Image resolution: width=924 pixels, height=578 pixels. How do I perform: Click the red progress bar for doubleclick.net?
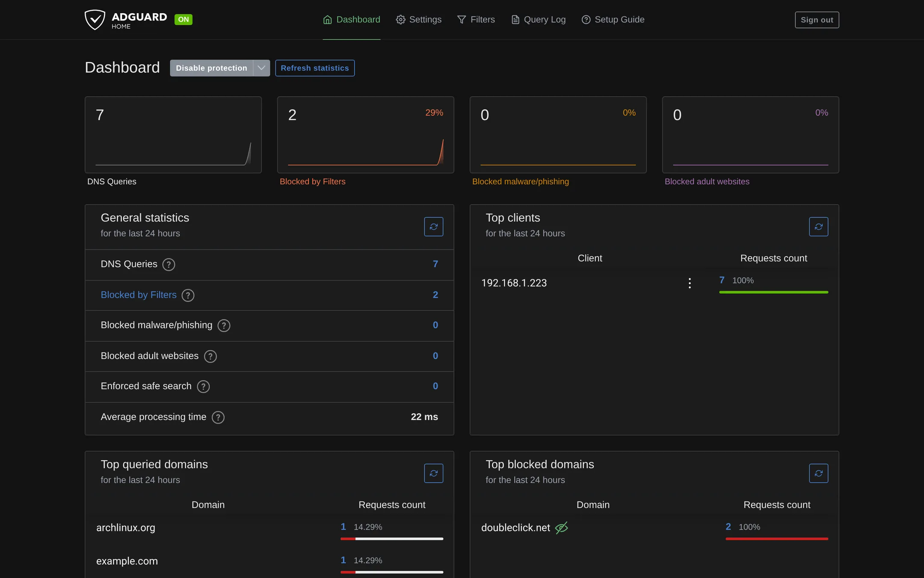tap(777, 539)
